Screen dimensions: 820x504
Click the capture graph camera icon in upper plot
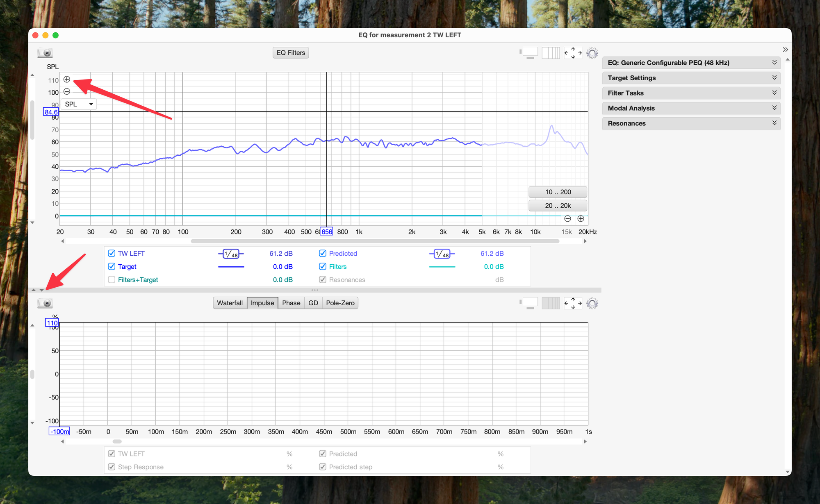45,53
